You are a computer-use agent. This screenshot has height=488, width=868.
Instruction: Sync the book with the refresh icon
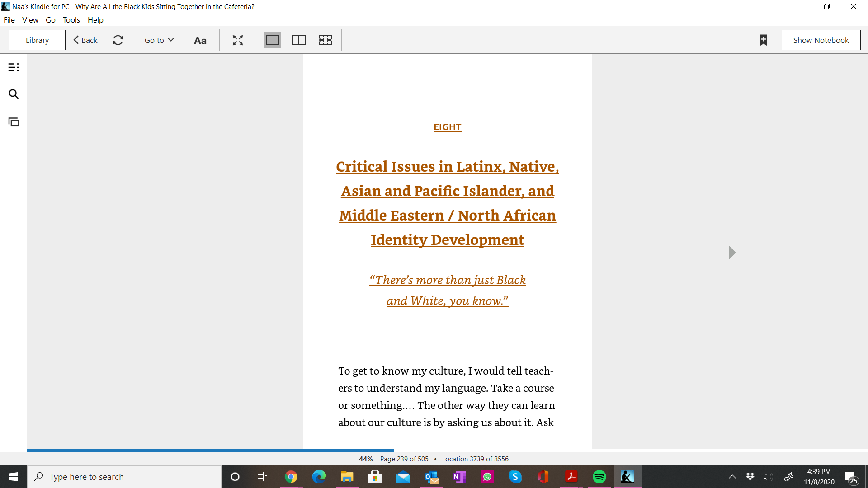coord(118,40)
